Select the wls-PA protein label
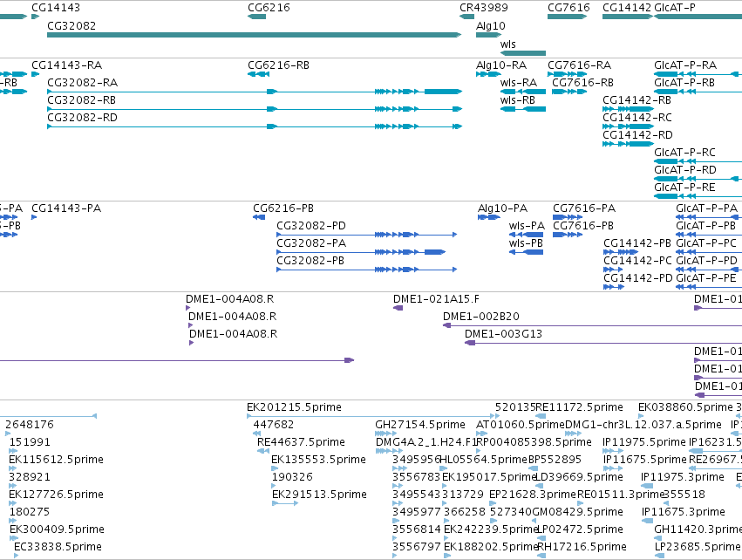 528,226
